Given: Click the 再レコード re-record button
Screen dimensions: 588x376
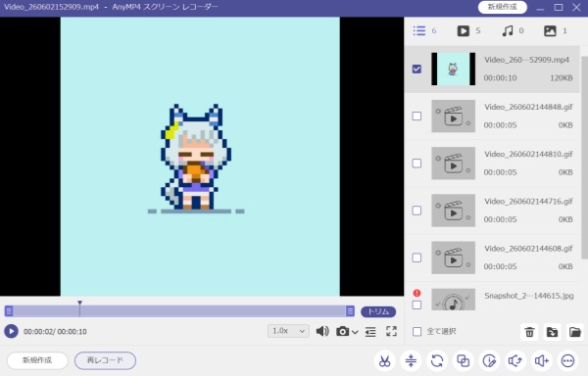Looking at the screenshot, I should [105, 360].
